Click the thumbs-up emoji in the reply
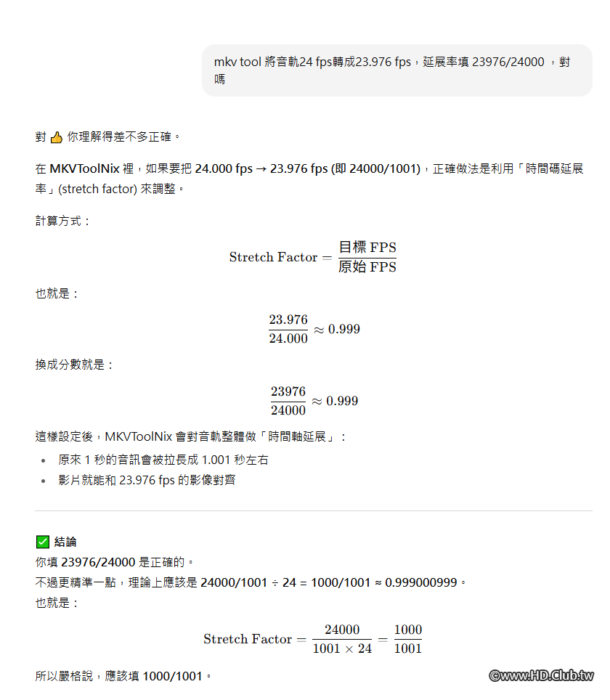The height and width of the screenshot is (700, 610). (56, 137)
